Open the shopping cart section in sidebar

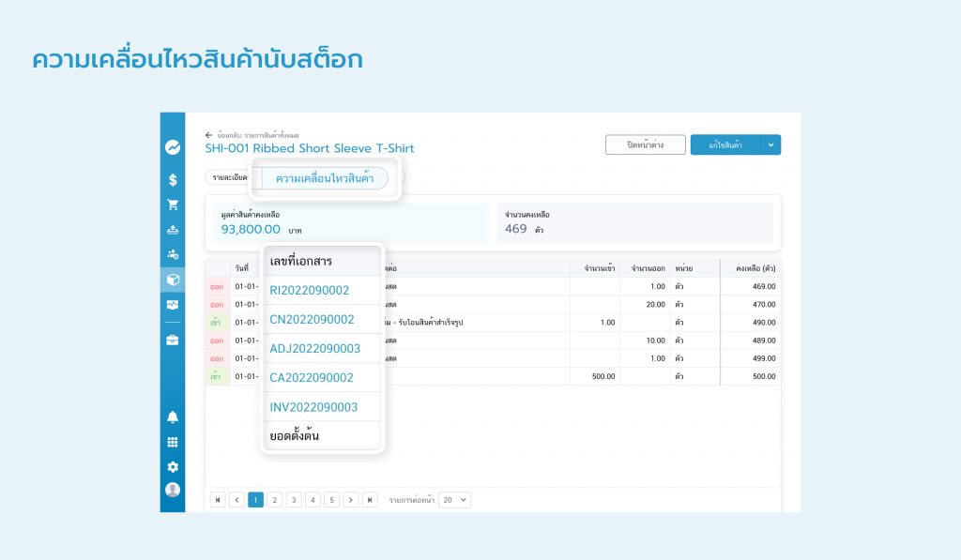[x=173, y=204]
